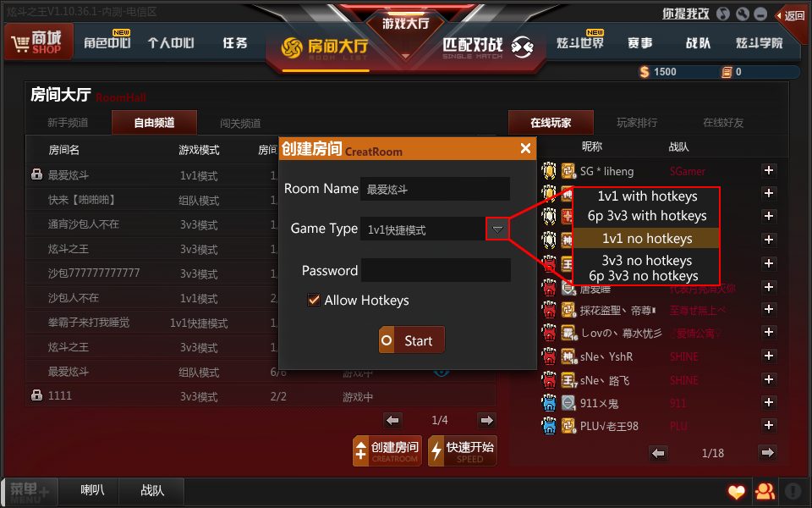Viewport: 812px width, 508px height.
Task: Go to next page of room list
Action: point(486,421)
